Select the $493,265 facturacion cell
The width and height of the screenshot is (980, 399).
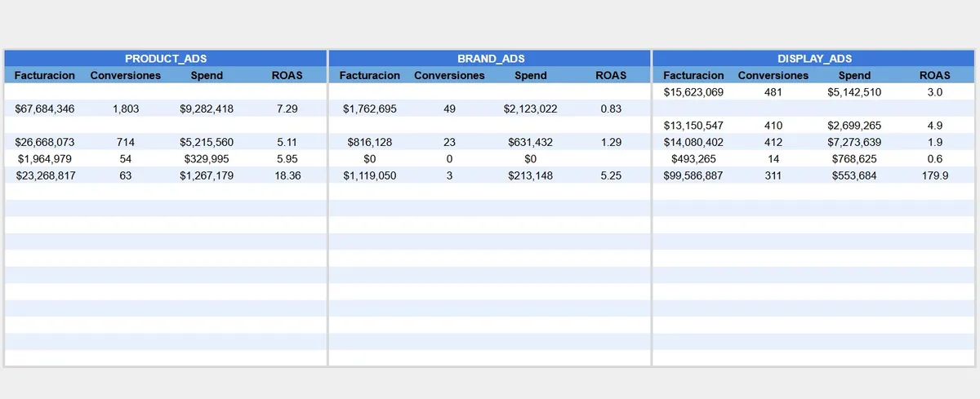tap(693, 158)
